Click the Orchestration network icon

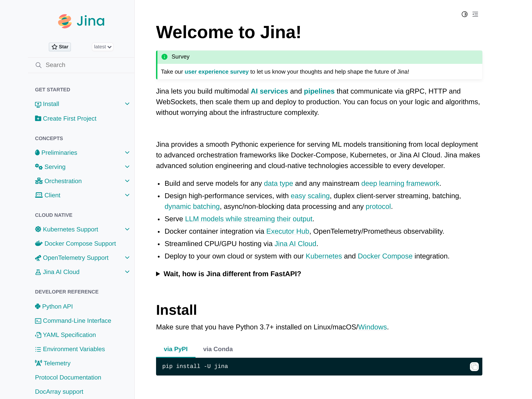pos(39,181)
